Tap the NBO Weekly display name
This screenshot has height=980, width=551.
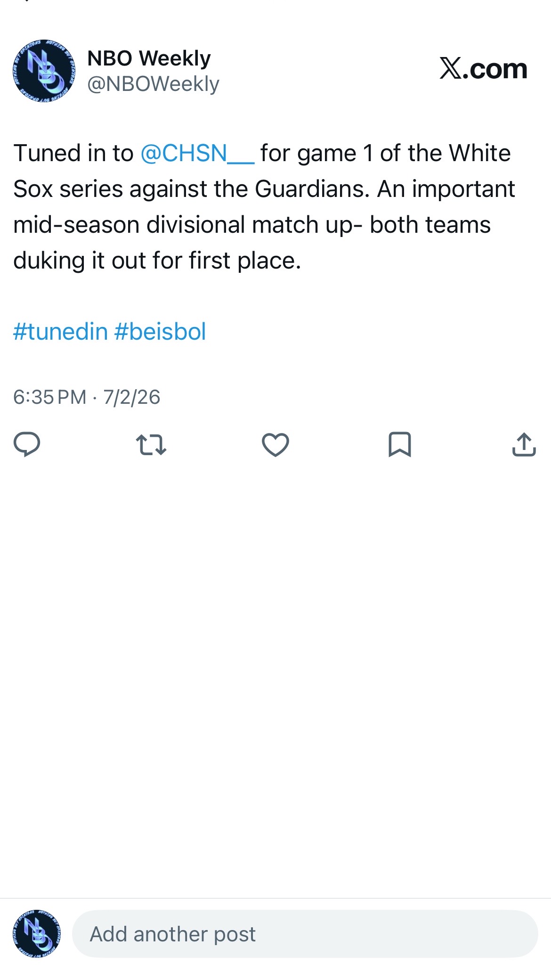click(149, 58)
